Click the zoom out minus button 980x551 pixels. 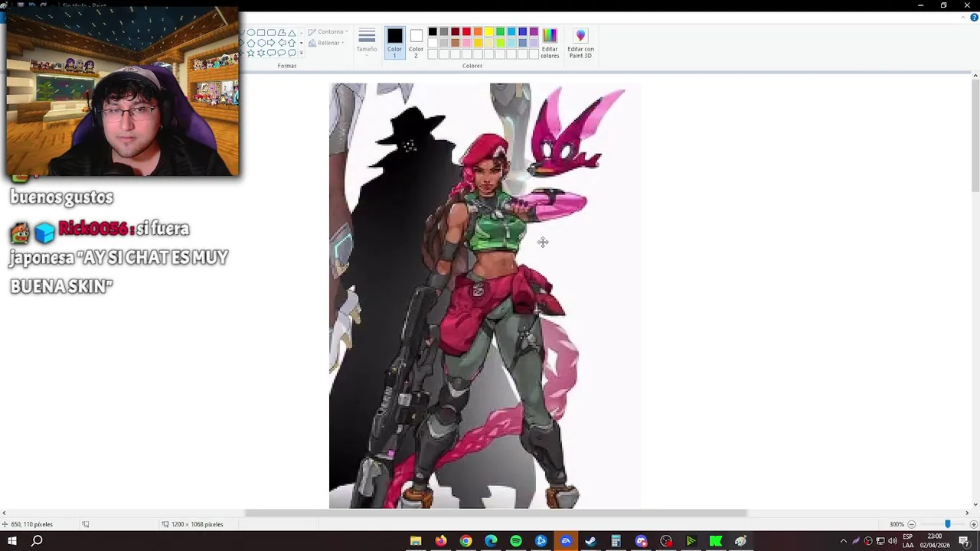[x=911, y=524]
